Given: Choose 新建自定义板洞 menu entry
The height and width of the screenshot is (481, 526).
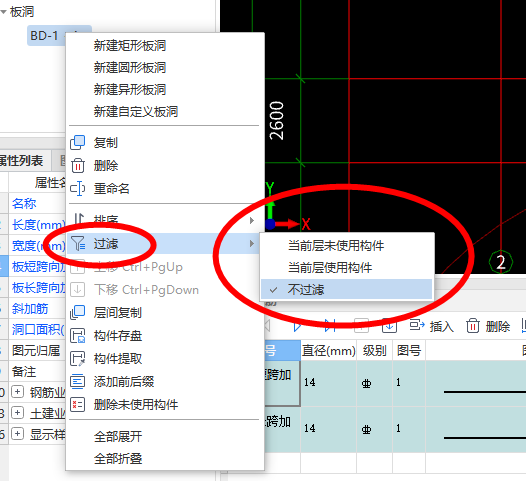Looking at the screenshot, I should point(136,111).
